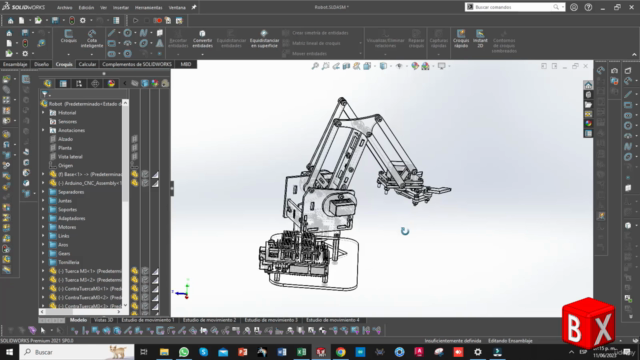
Task: Click the Display Style cube icon
Action: 383,66
